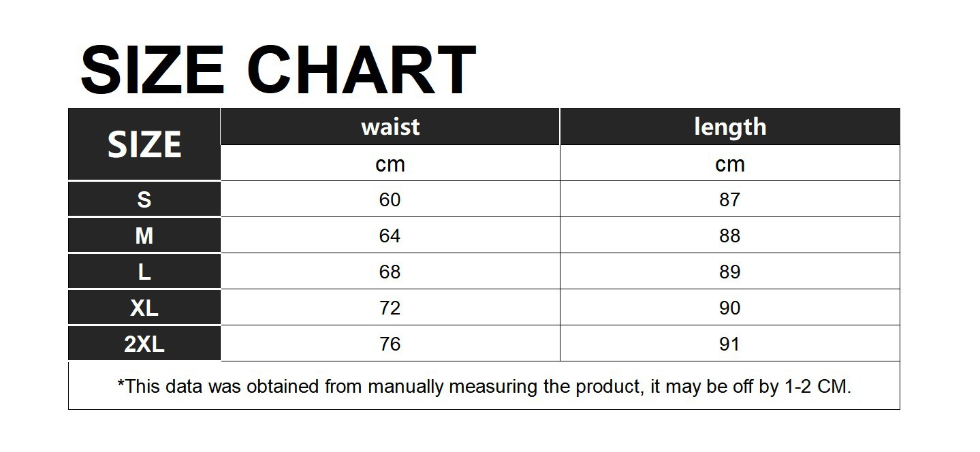Click the 2XL size row label
This screenshot has width=980, height=452.
click(144, 344)
